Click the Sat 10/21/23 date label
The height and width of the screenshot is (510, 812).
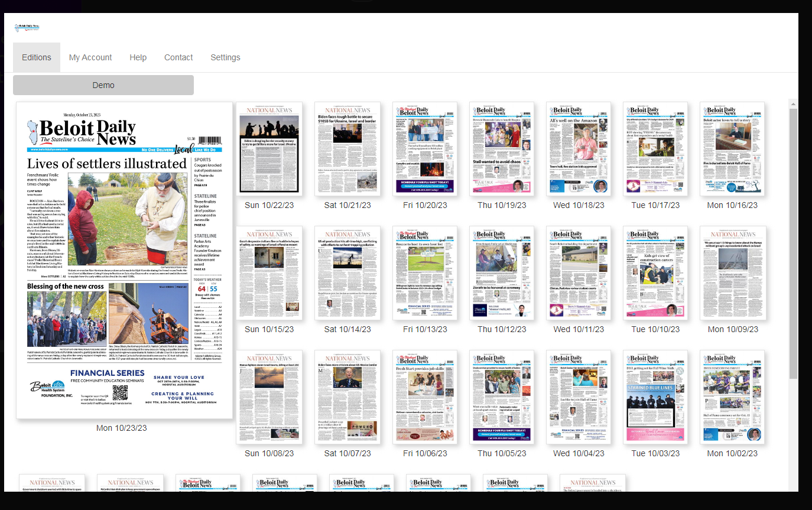click(347, 205)
